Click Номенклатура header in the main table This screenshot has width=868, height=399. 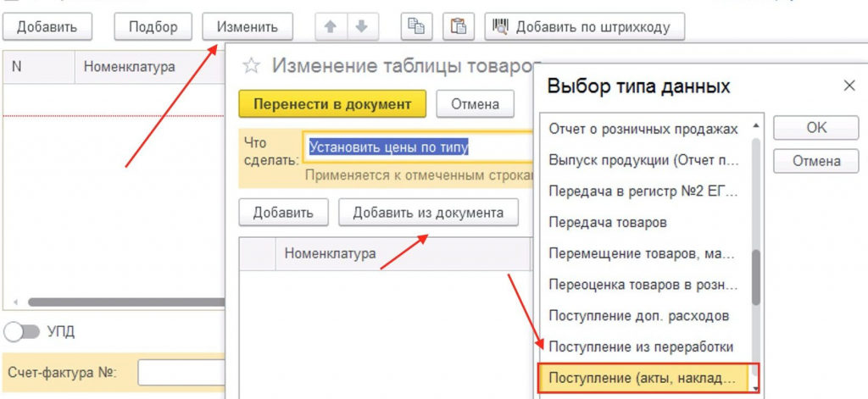click(x=149, y=67)
